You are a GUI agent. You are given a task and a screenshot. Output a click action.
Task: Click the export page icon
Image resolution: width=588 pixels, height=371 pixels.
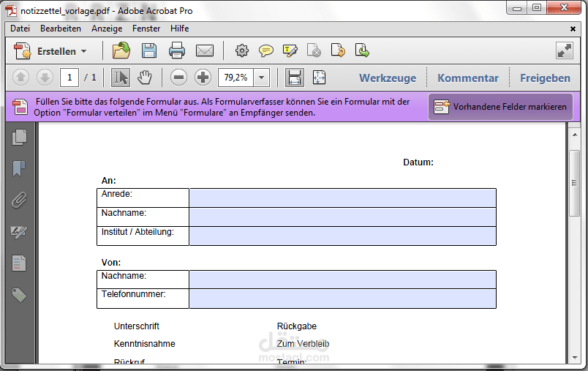tap(362, 50)
